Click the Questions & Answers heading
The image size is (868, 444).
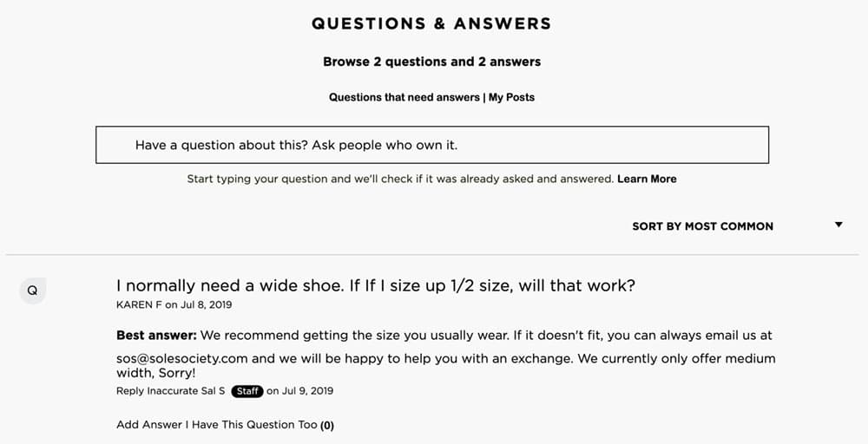click(431, 23)
